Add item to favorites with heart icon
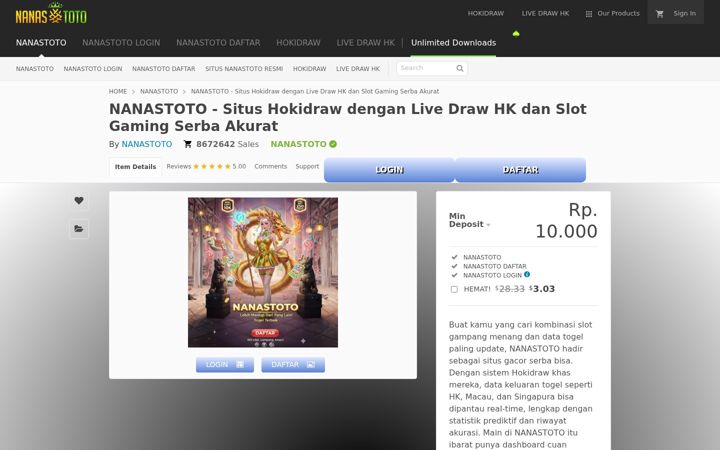Image resolution: width=720 pixels, height=450 pixels. pos(79,201)
